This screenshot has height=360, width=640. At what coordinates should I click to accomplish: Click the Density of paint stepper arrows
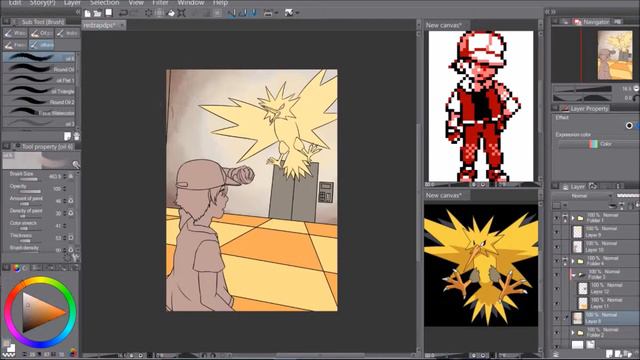[x=64, y=213]
